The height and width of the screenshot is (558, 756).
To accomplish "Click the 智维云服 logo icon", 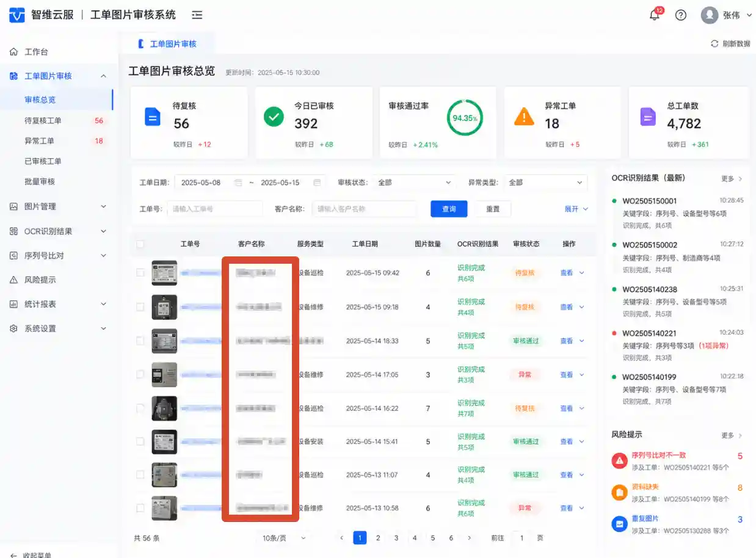I will coord(17,15).
